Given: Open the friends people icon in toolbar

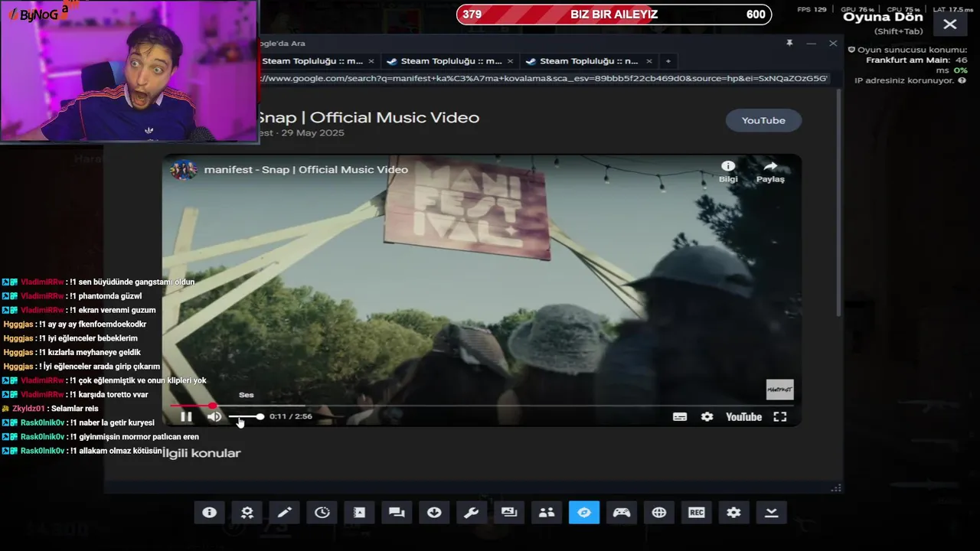Looking at the screenshot, I should point(547,513).
